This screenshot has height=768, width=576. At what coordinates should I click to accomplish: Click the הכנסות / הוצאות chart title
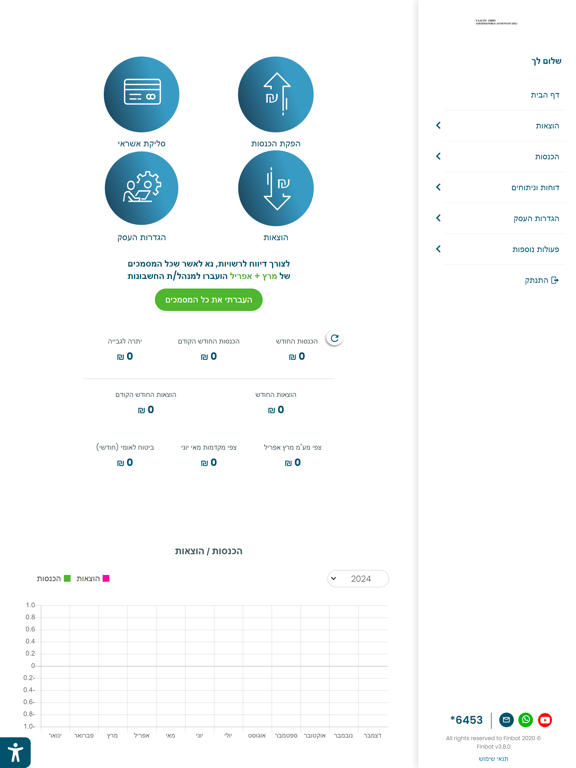[x=209, y=551]
